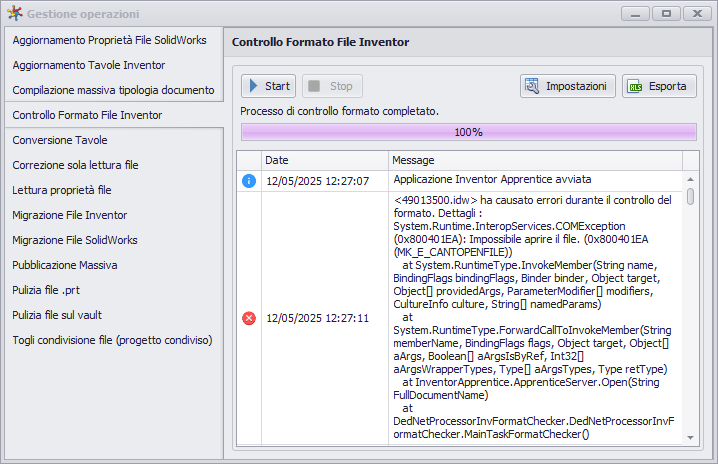
Task: Open Aggiornamento Proprietà File SolidWorks
Action: (109, 40)
